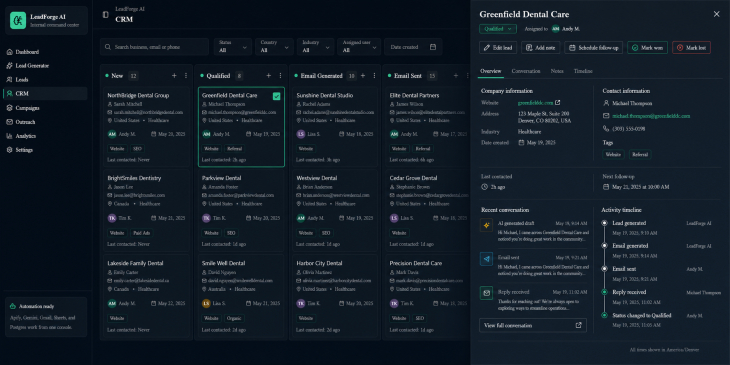The width and height of the screenshot is (730, 365).
Task: Click the Add note button
Action: [x=541, y=47]
